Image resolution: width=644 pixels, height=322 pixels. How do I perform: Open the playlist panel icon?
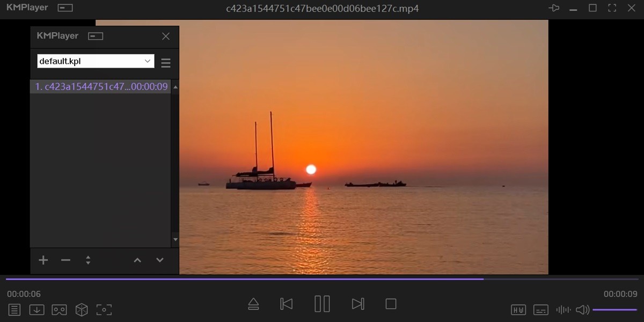point(14,310)
